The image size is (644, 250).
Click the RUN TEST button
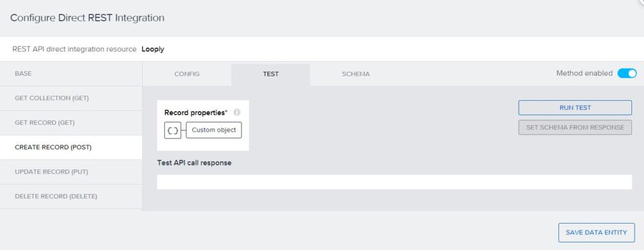(x=575, y=108)
